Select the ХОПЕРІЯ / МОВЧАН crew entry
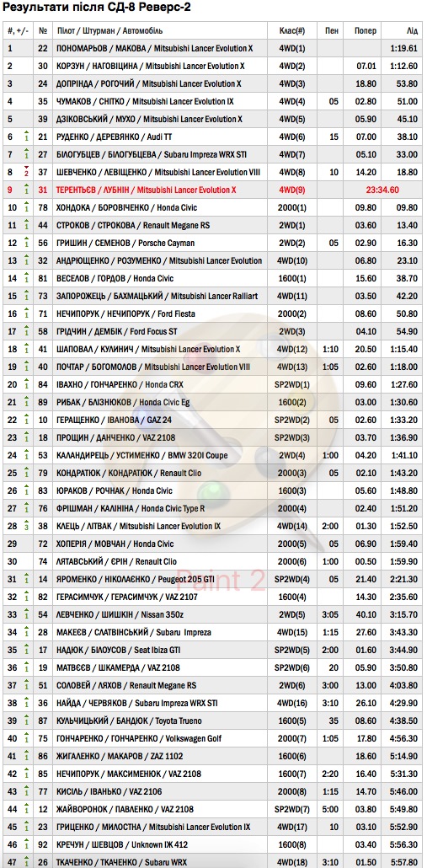The image size is (443, 868). [x=115, y=544]
